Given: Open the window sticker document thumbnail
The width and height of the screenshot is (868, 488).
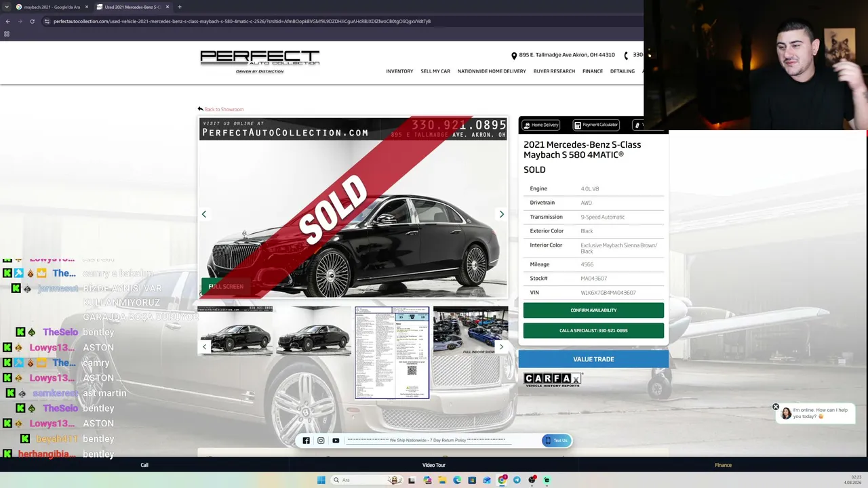Looking at the screenshot, I should pos(392,352).
